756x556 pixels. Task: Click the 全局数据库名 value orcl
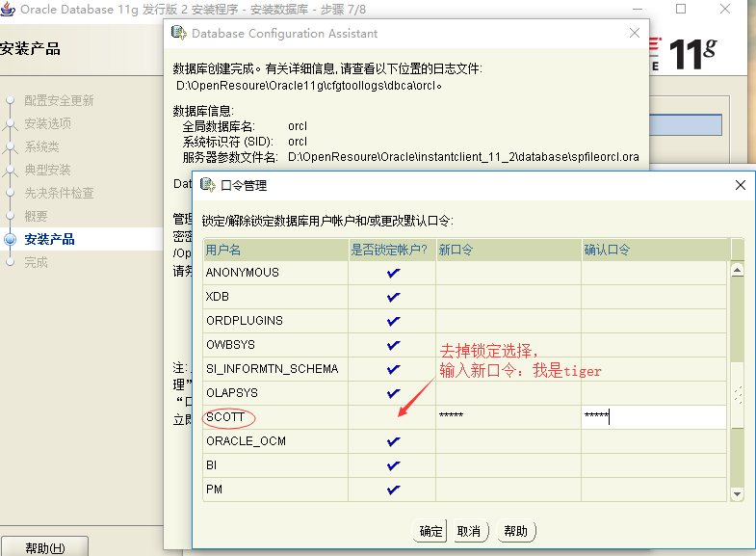click(x=298, y=126)
